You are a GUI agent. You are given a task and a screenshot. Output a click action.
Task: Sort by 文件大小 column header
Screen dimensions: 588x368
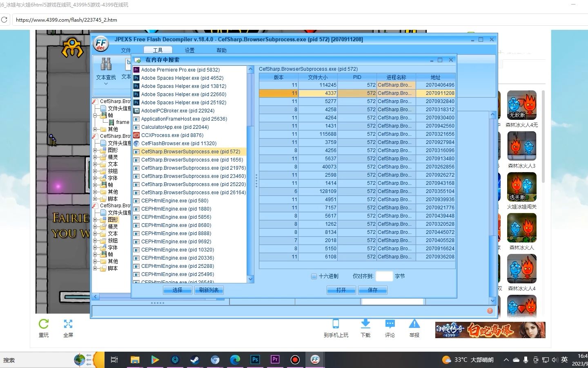pos(318,77)
